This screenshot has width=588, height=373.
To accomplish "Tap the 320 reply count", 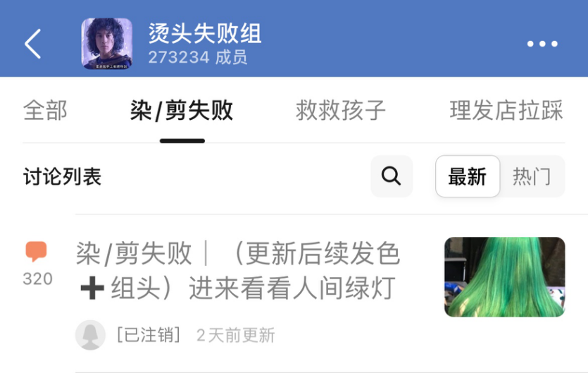I will click(37, 279).
